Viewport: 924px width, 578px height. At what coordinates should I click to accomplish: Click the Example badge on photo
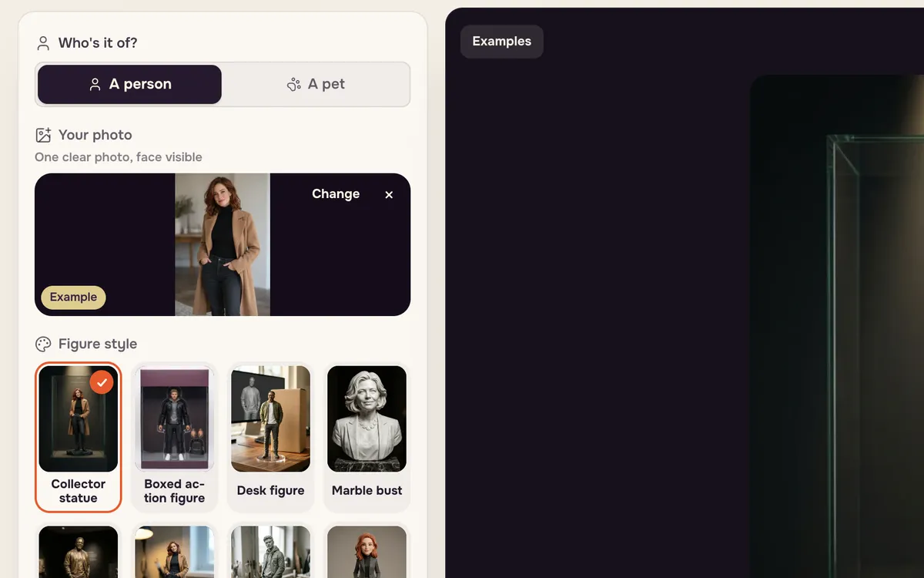point(73,297)
